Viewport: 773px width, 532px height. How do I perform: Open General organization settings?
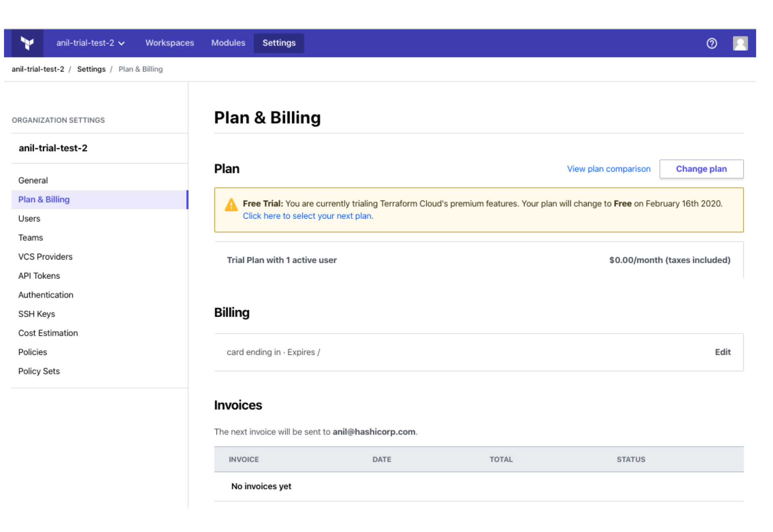click(x=33, y=181)
